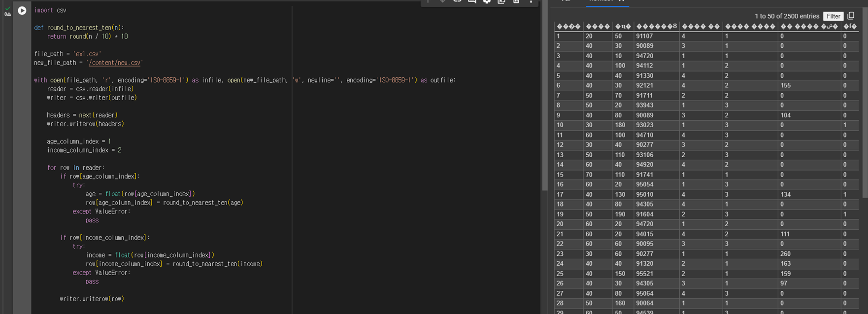Select table cell with value 93106
Image resolution: width=868 pixels, height=314 pixels.
pos(657,155)
